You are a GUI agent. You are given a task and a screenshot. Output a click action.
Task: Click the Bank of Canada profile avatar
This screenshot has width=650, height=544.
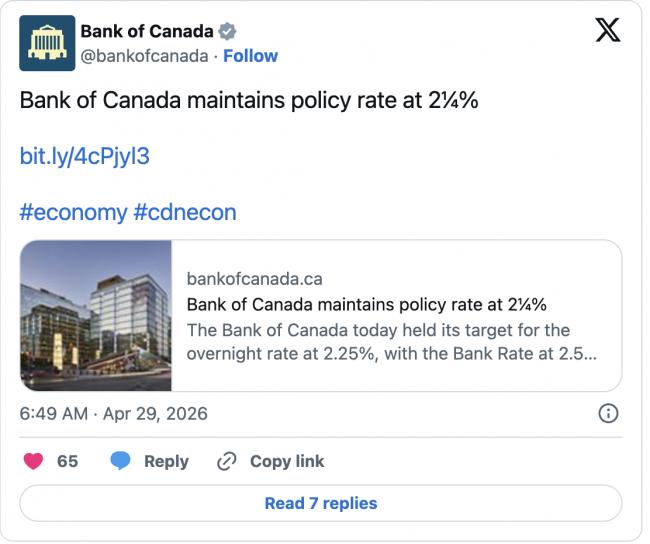(x=47, y=43)
